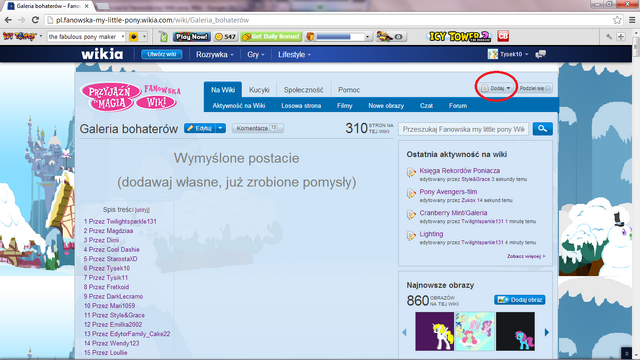This screenshot has height=360, width=640.
Task: Open dropdown next to toolbar progress bar
Action: [367, 37]
